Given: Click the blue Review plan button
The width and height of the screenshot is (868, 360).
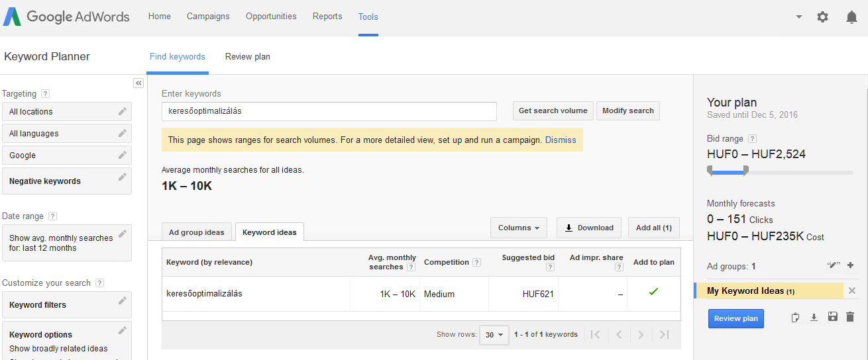Looking at the screenshot, I should click(x=736, y=318).
